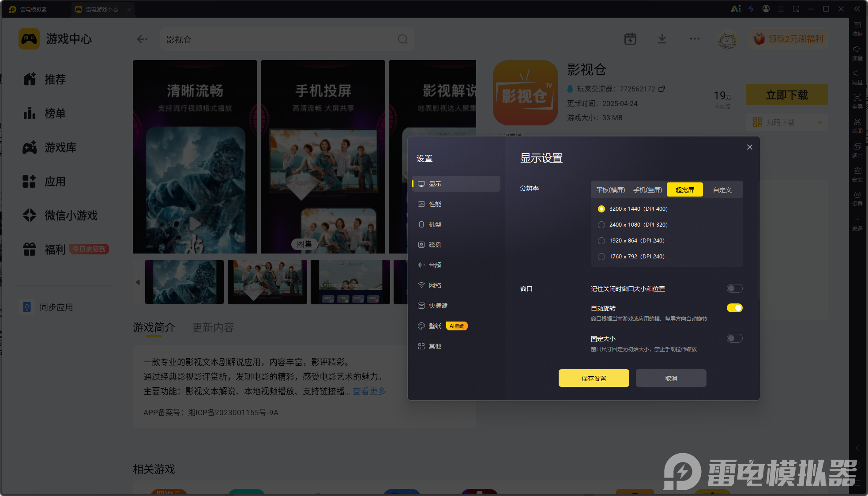This screenshot has width=868, height=496.
Task: Click the 影视仓 app icon
Action: [525, 93]
